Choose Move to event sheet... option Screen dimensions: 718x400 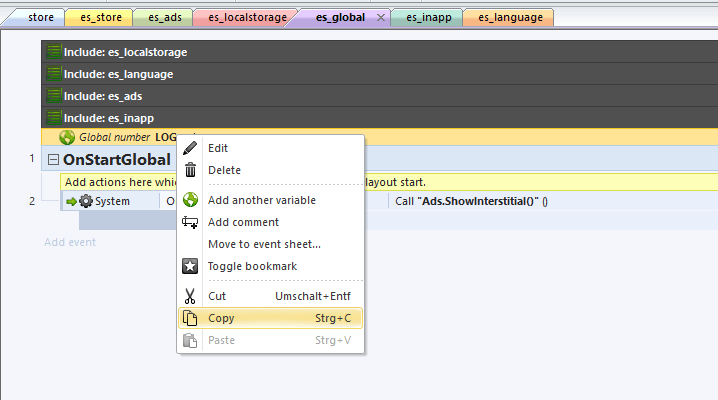[263, 244]
